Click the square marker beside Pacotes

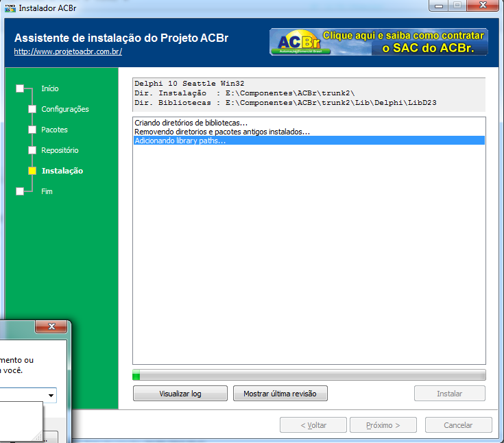[32, 130]
